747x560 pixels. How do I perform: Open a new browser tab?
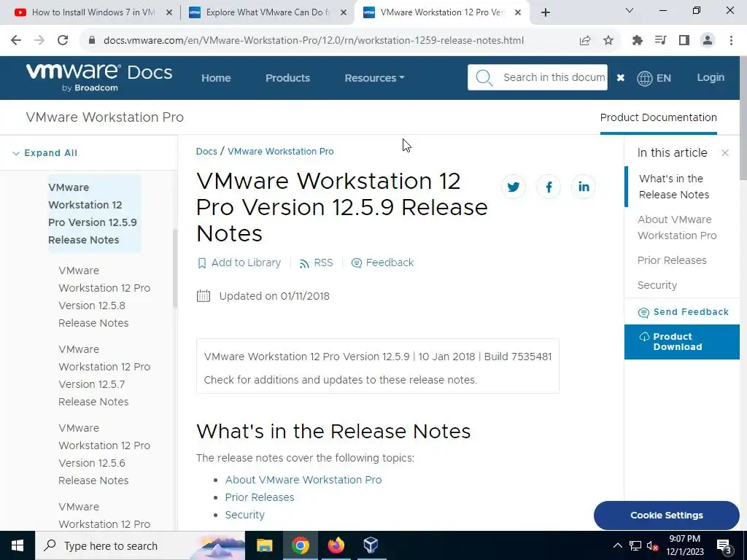pyautogui.click(x=546, y=12)
